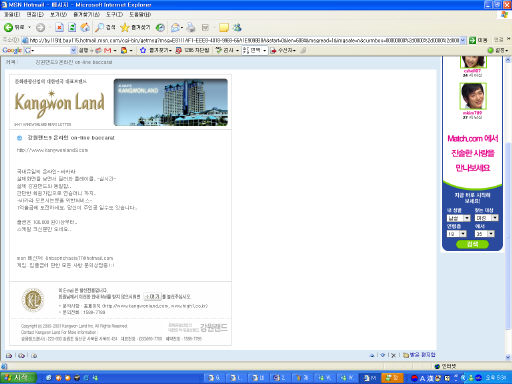Click the Messenger buddy icon in toolbar
The image size is (512, 384).
click(237, 28)
